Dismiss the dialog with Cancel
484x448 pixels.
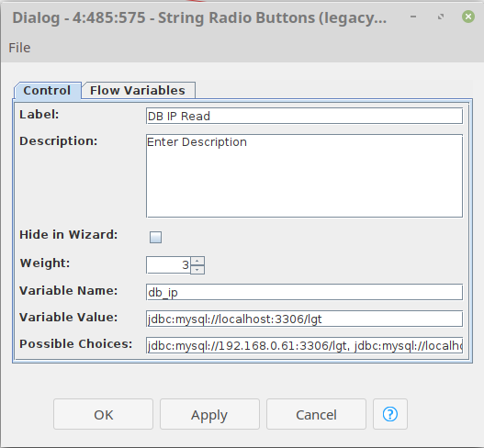coord(316,414)
